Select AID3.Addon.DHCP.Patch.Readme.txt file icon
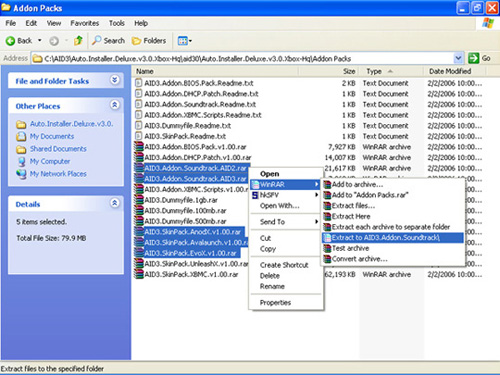500x375 pixels. tap(138, 94)
